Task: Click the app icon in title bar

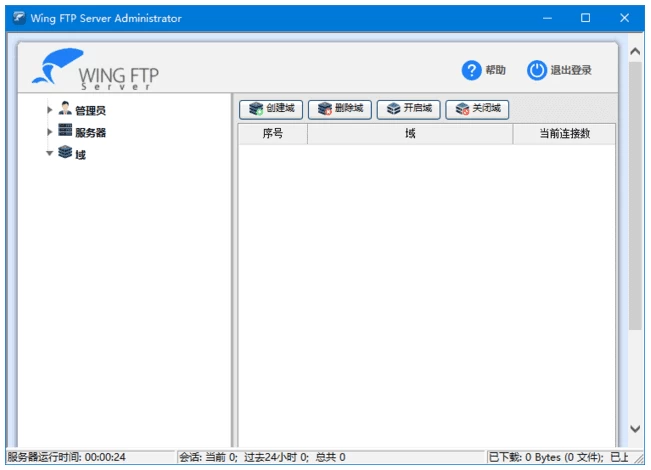Action: coord(18,18)
